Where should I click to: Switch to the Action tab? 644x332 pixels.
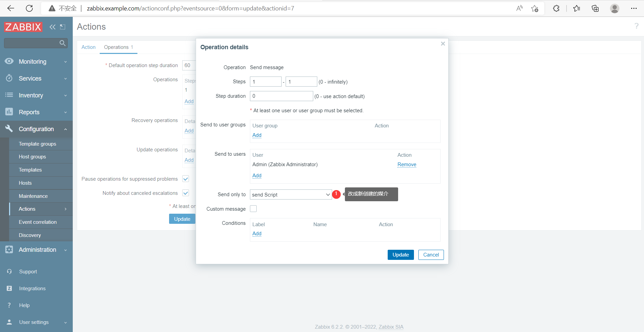(89, 47)
